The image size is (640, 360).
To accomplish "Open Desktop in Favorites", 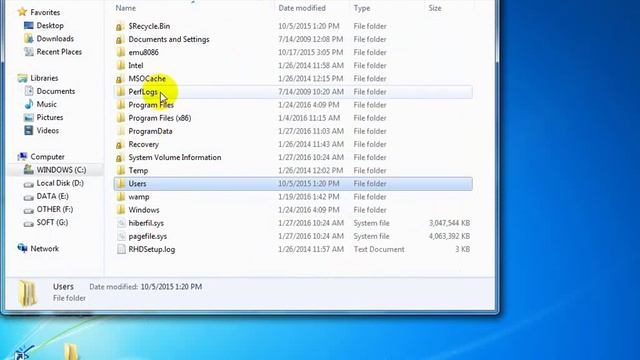I will point(50,25).
